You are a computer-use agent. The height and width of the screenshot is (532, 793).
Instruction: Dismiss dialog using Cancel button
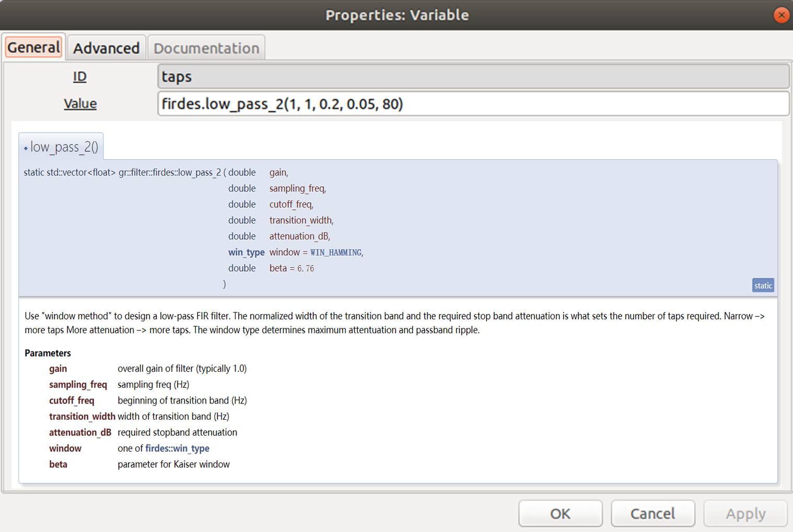[653, 514]
